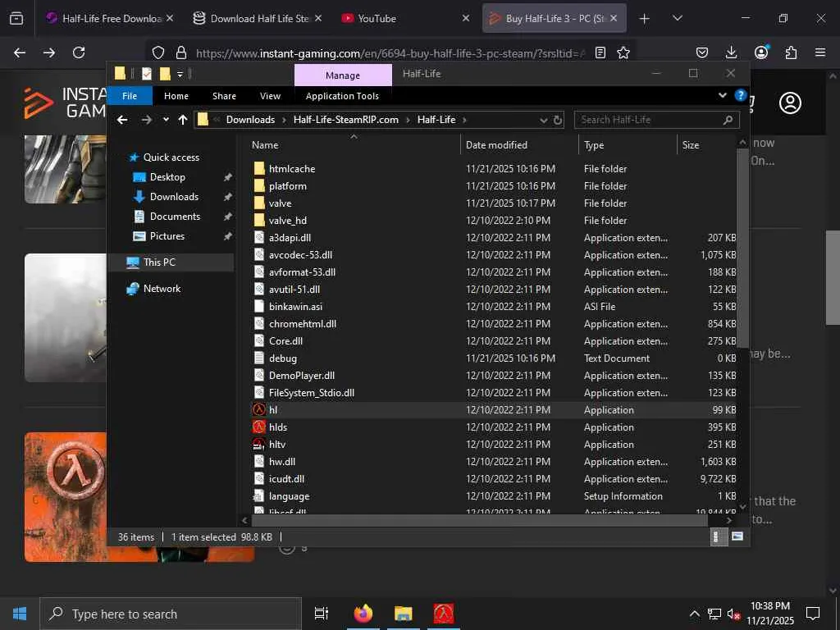Select the platform folder icon
The width and height of the screenshot is (840, 630).
(259, 186)
